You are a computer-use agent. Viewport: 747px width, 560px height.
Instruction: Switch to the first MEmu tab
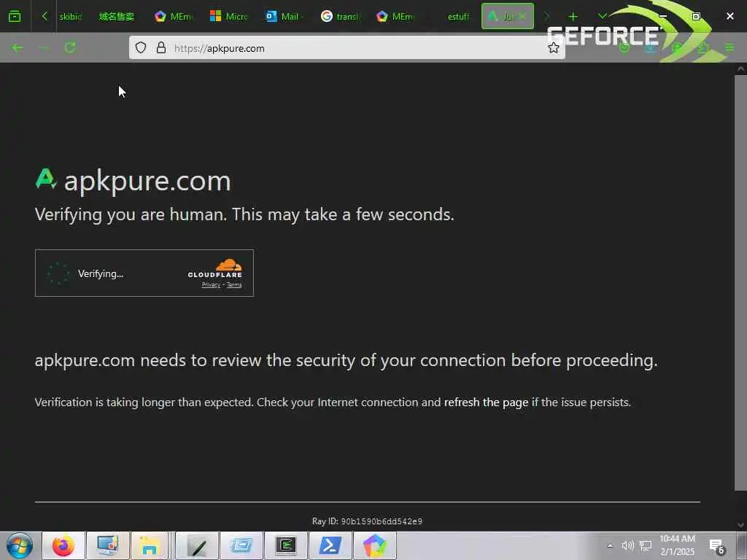pos(174,17)
